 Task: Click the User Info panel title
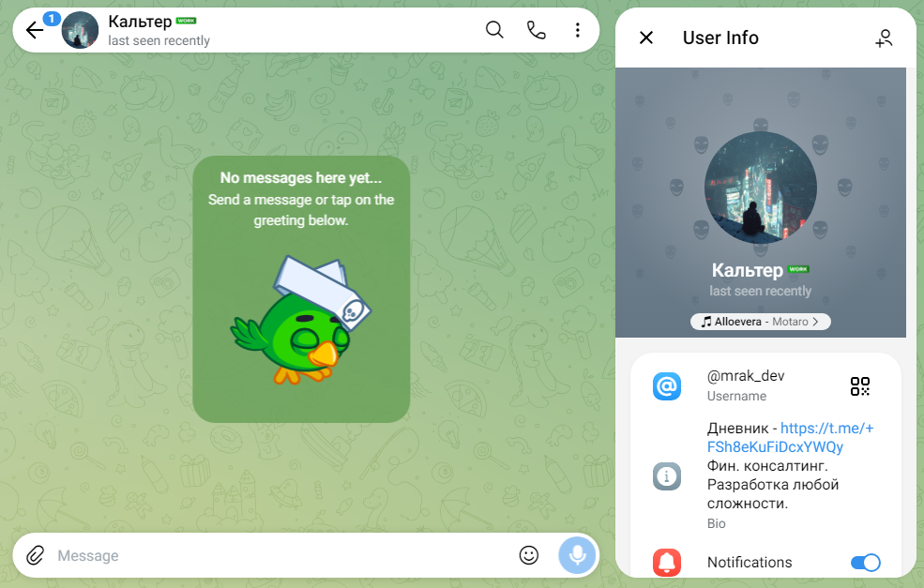(x=720, y=38)
